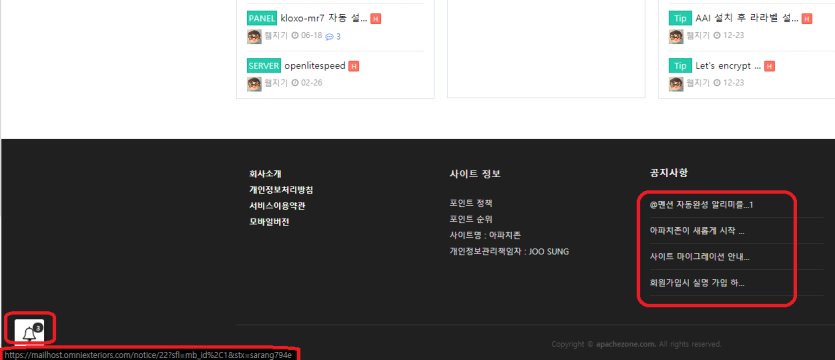Click 개인정보관리책임자 : JOO SUNG text
The image size is (835, 360).
click(x=509, y=251)
